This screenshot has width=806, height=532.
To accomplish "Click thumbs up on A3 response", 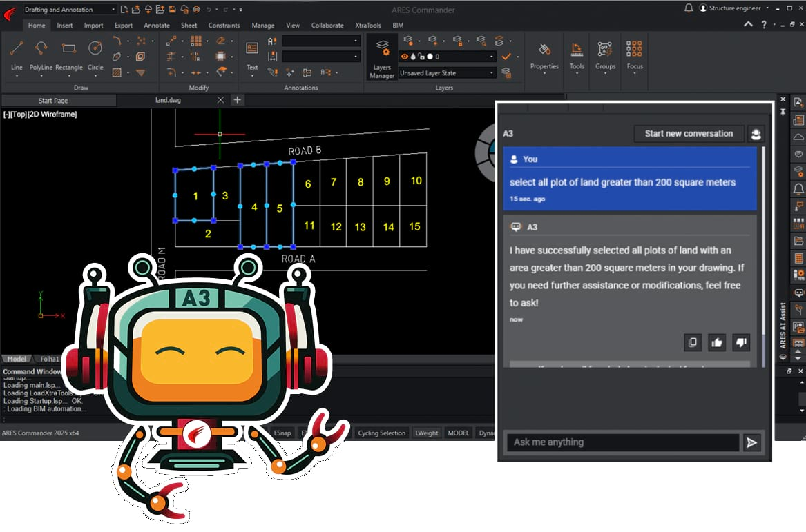I will 717,342.
